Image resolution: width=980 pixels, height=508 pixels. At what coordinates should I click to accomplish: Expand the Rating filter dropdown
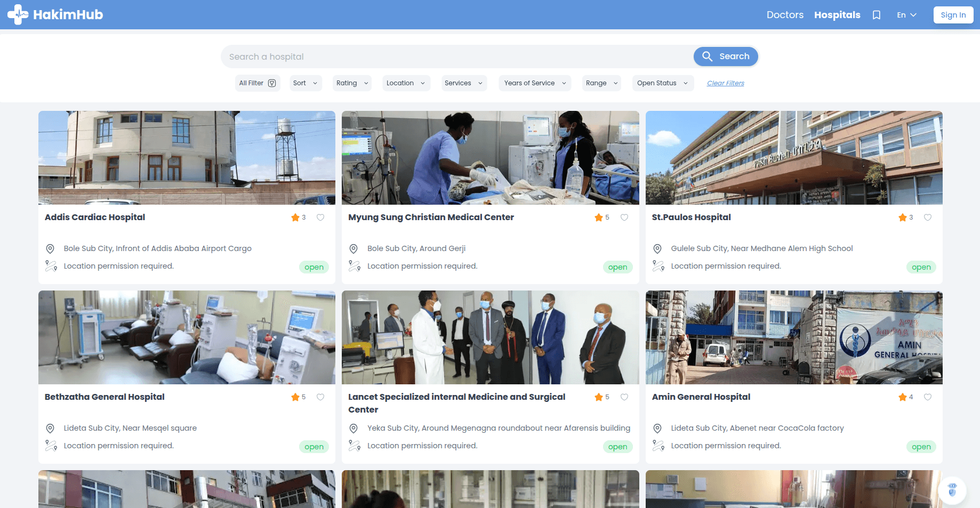(352, 83)
